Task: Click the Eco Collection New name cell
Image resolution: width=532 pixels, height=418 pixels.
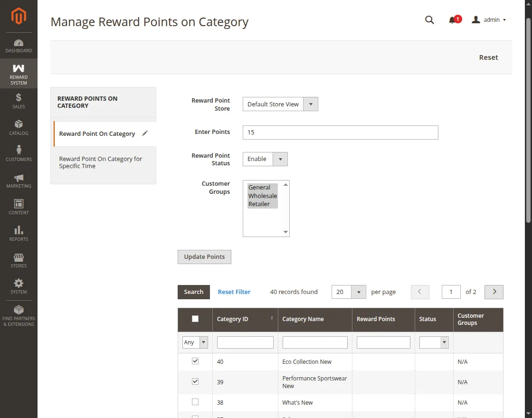Action: click(315, 361)
